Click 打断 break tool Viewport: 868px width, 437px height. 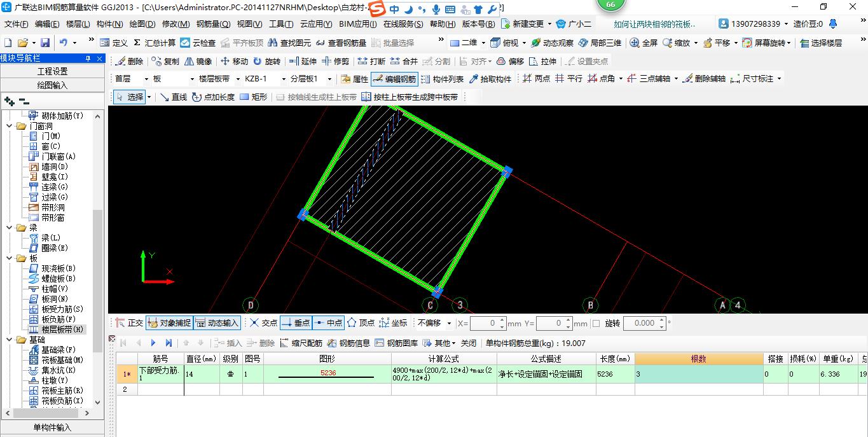371,62
